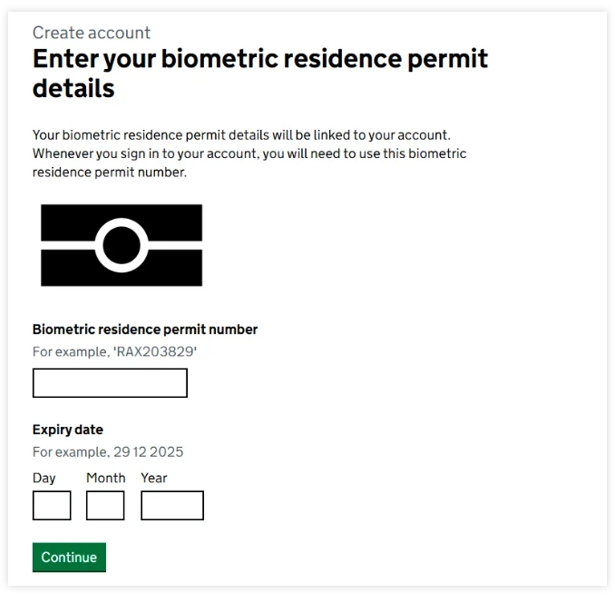
Task: Focus the biometric residence permit number field
Action: click(110, 383)
